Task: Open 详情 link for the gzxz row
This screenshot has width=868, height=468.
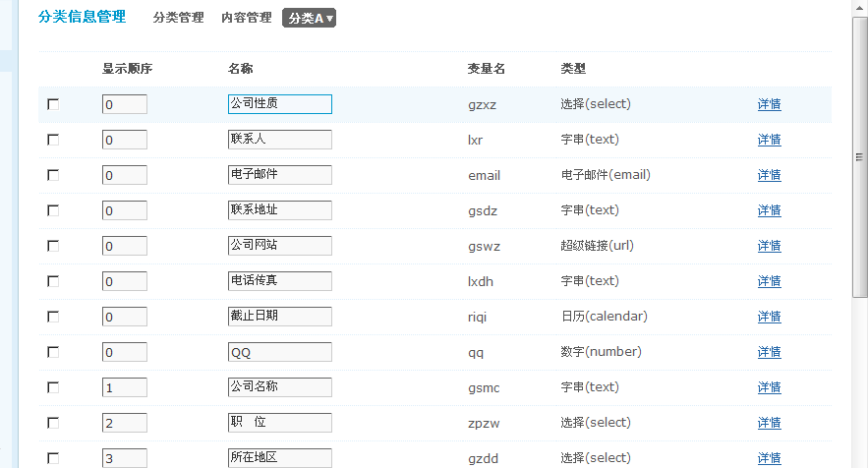Action: (x=769, y=104)
